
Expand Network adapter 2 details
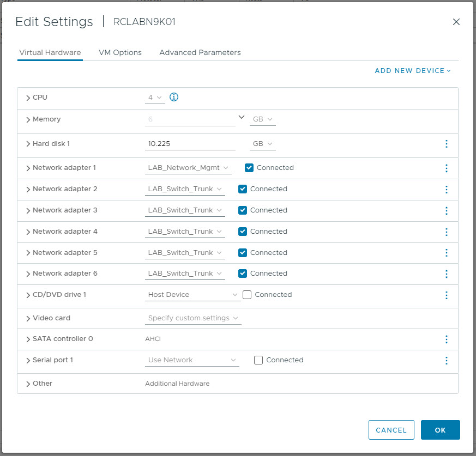tap(28, 189)
